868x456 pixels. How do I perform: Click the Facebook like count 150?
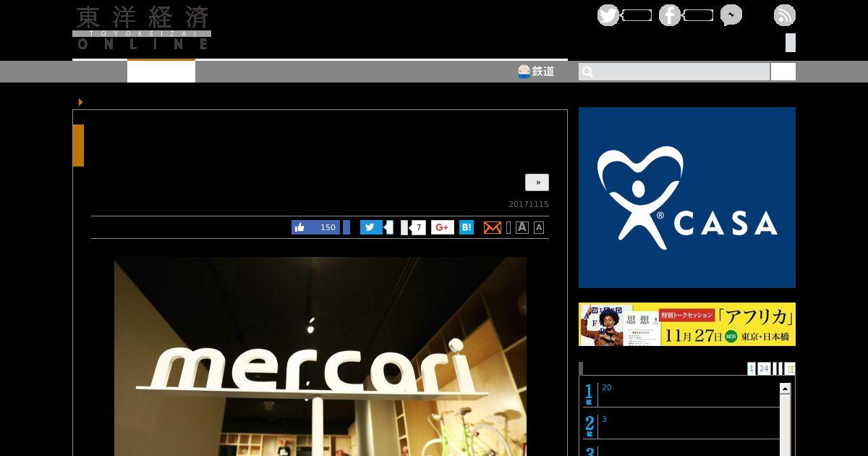pyautogui.click(x=328, y=227)
